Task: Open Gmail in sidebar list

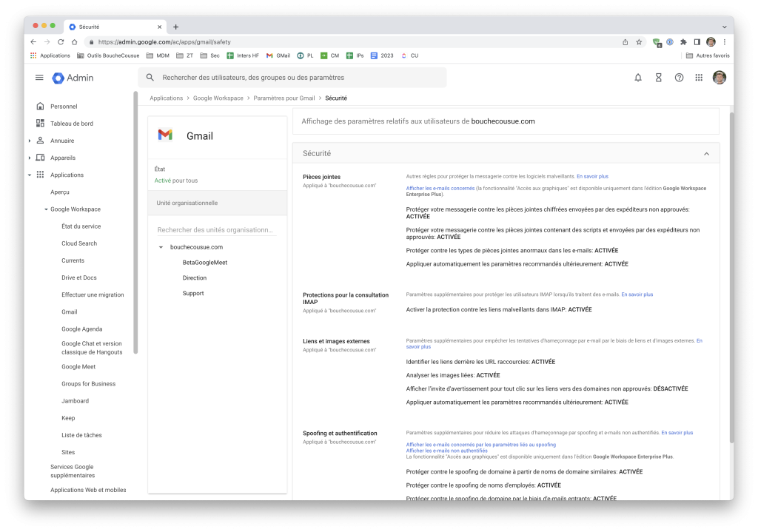Action: click(x=70, y=312)
